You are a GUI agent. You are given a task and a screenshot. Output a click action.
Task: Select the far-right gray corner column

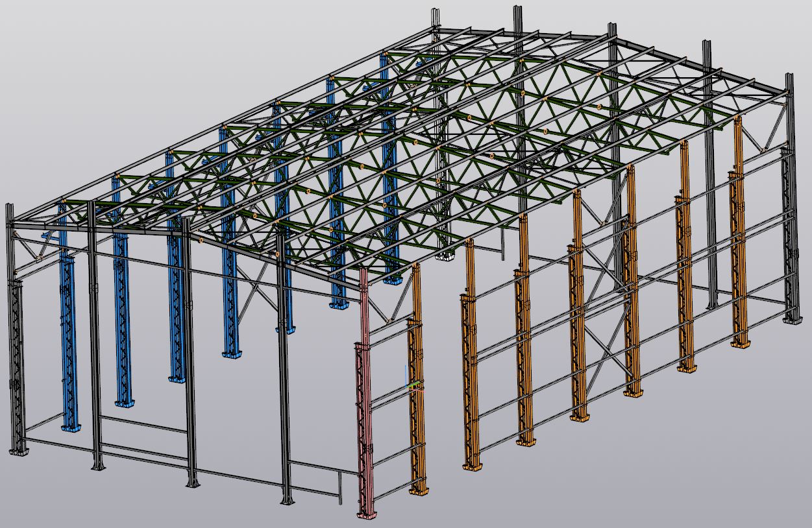790,198
